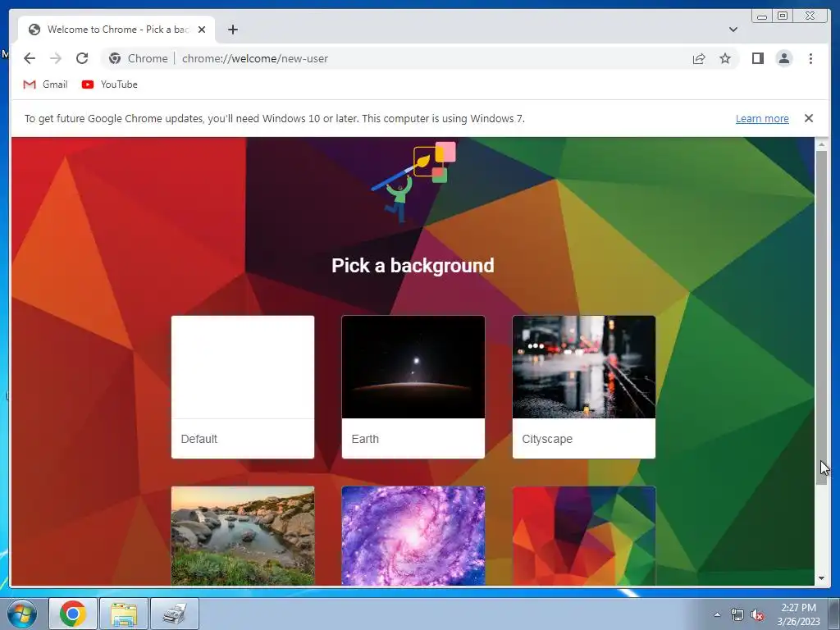Pick the geometric colorful background
The image size is (840, 630).
coord(584,536)
